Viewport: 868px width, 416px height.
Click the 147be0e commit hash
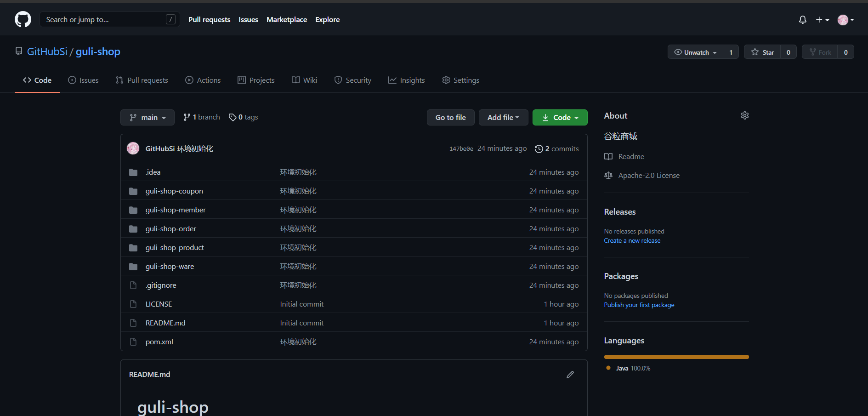pyautogui.click(x=461, y=149)
